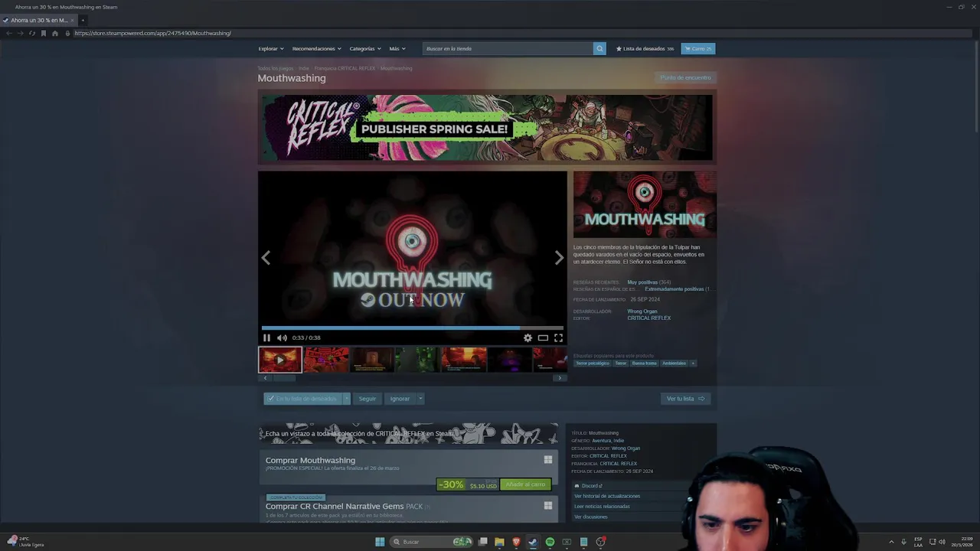Click the browser forward arrow
Image resolution: width=980 pixels, height=551 pixels.
click(20, 34)
